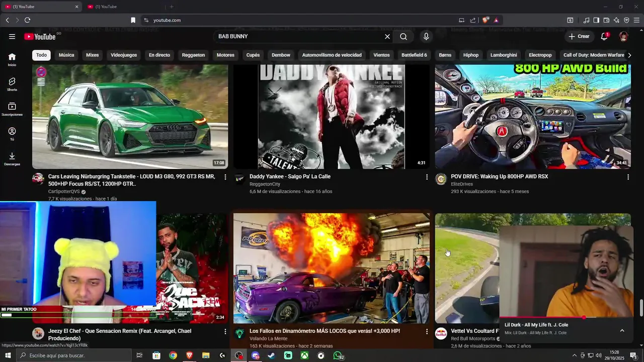
Task: Open Leo AI sparkle icon
Action: tap(616, 20)
